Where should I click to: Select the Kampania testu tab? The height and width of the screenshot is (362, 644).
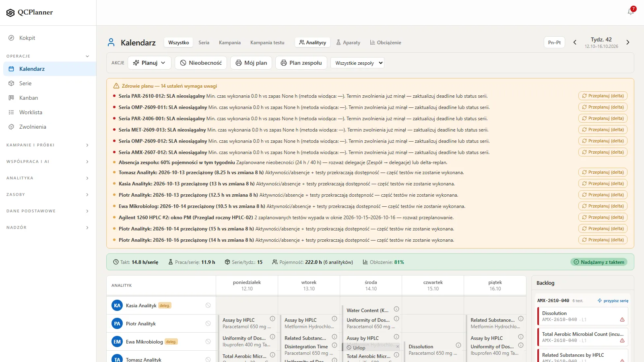point(267,42)
